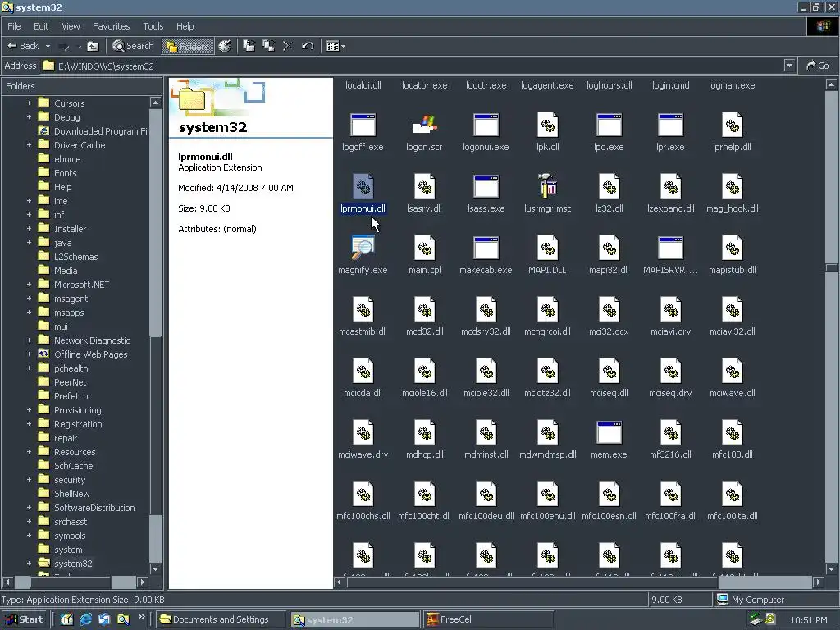Click file list horizontal scroll right arrow
Screen dimensions: 840x630
pyautogui.click(x=818, y=582)
